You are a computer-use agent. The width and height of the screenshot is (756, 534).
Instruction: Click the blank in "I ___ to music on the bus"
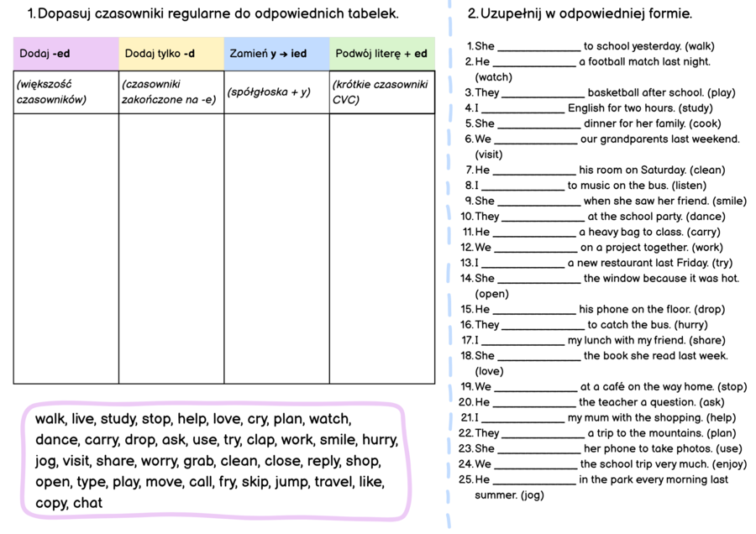(x=523, y=187)
